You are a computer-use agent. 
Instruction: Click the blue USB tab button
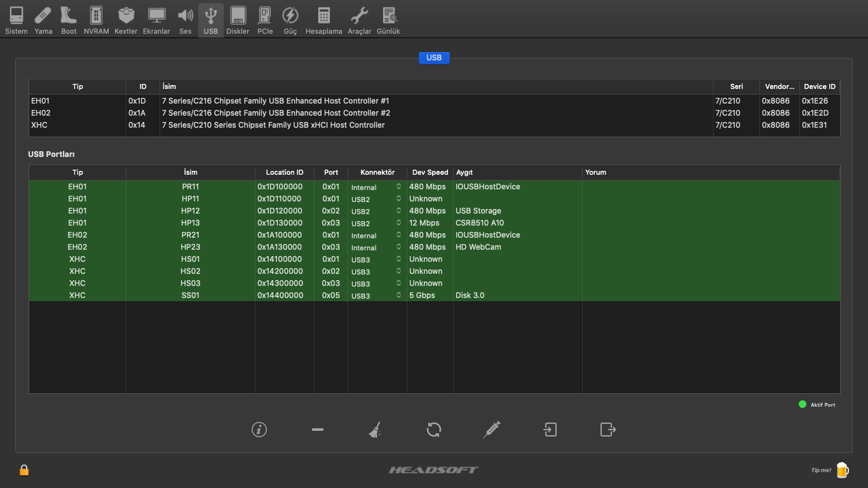point(434,58)
